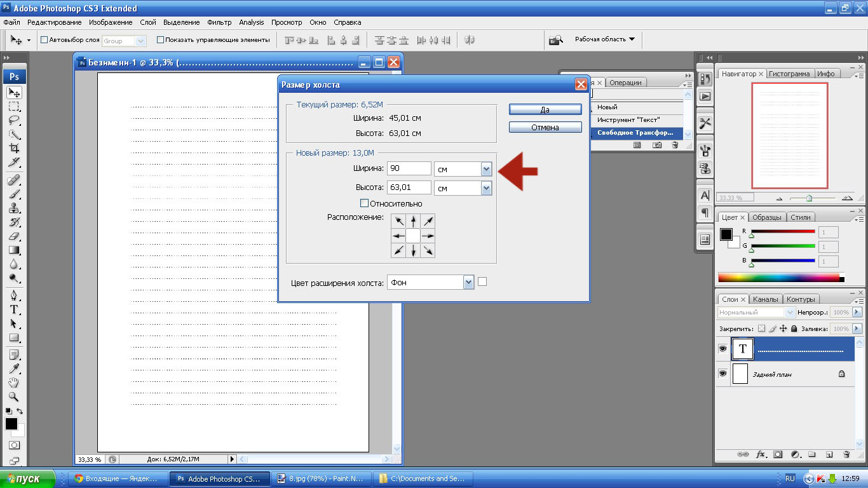
Task: Open the Tool Presets wrench icon in dock
Action: pyautogui.click(x=705, y=123)
